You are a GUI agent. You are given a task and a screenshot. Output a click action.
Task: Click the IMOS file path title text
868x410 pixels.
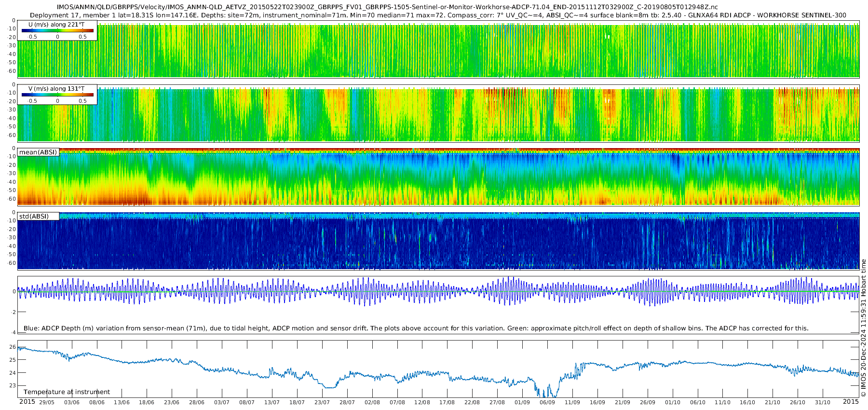click(x=387, y=7)
